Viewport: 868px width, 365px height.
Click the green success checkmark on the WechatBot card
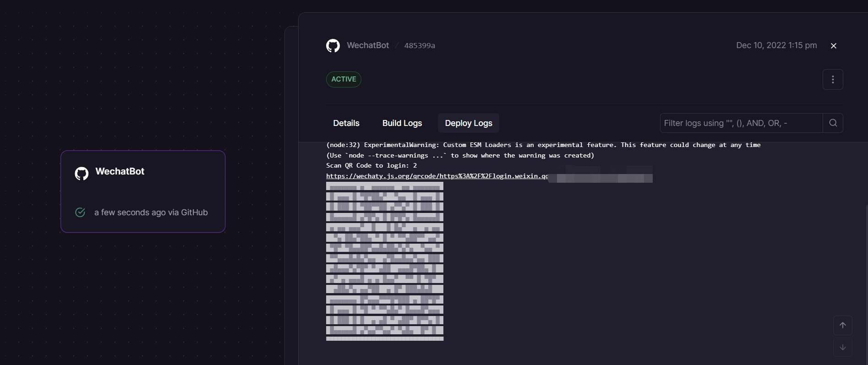pyautogui.click(x=80, y=212)
